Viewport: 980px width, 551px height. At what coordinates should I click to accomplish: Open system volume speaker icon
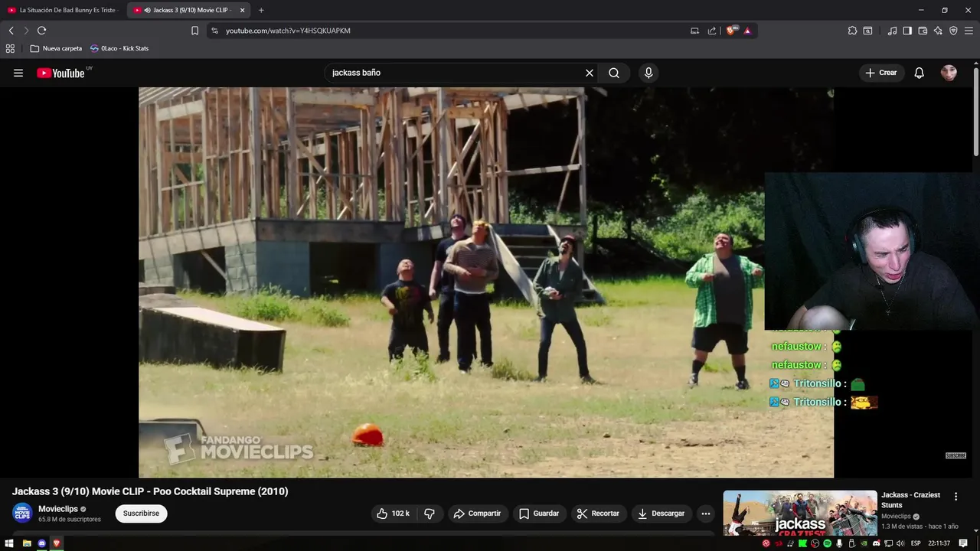[x=901, y=543]
